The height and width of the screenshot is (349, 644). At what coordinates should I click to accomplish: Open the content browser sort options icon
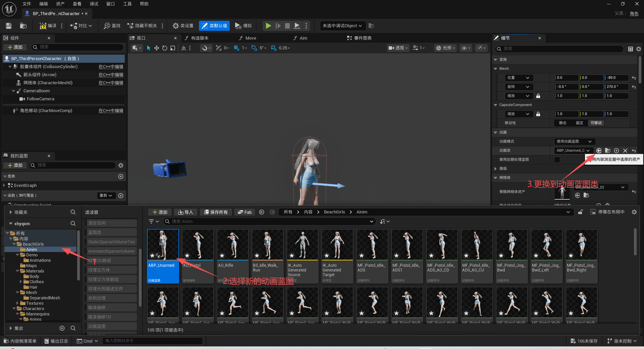tap(384, 221)
